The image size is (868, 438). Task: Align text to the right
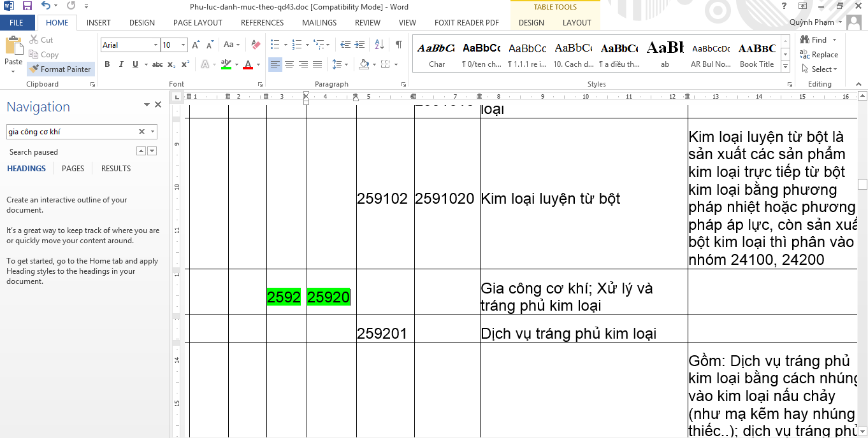tap(303, 64)
